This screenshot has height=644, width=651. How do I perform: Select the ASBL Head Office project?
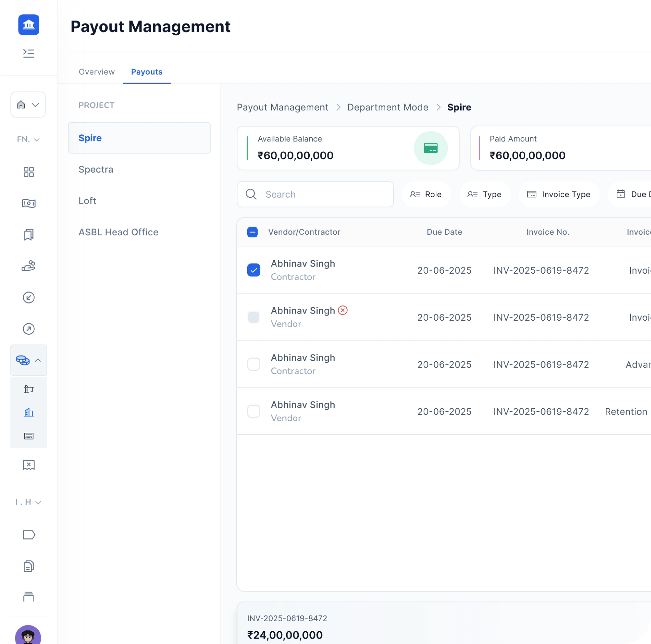[118, 232]
